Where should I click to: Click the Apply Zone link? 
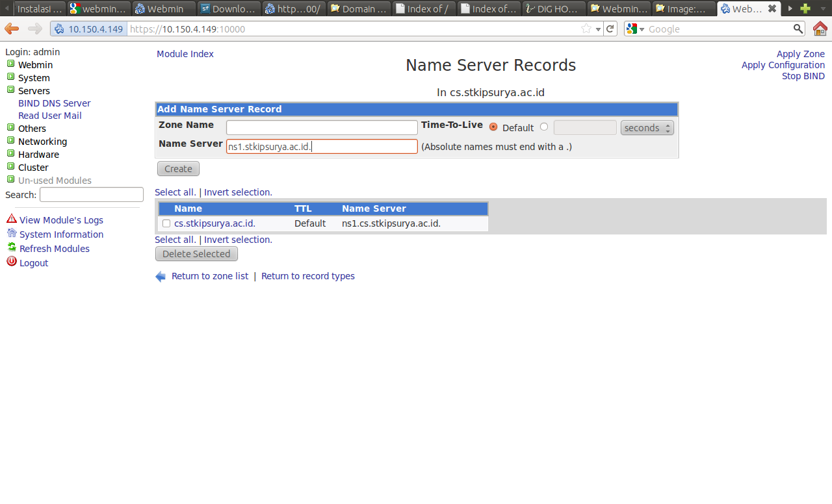tap(800, 54)
